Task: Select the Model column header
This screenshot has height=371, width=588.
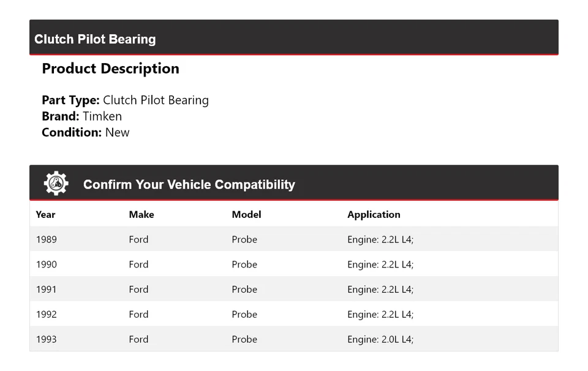Action: point(246,214)
